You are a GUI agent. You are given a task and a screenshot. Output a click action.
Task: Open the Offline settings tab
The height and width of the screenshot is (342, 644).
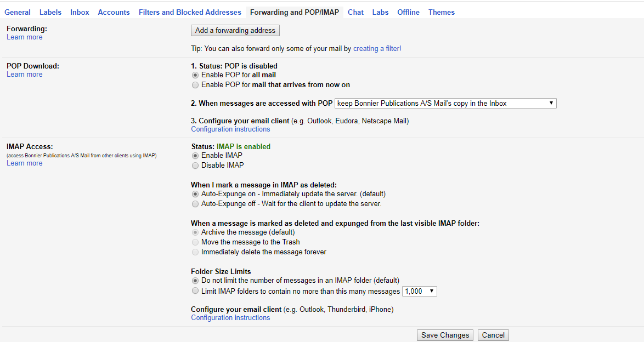(408, 12)
